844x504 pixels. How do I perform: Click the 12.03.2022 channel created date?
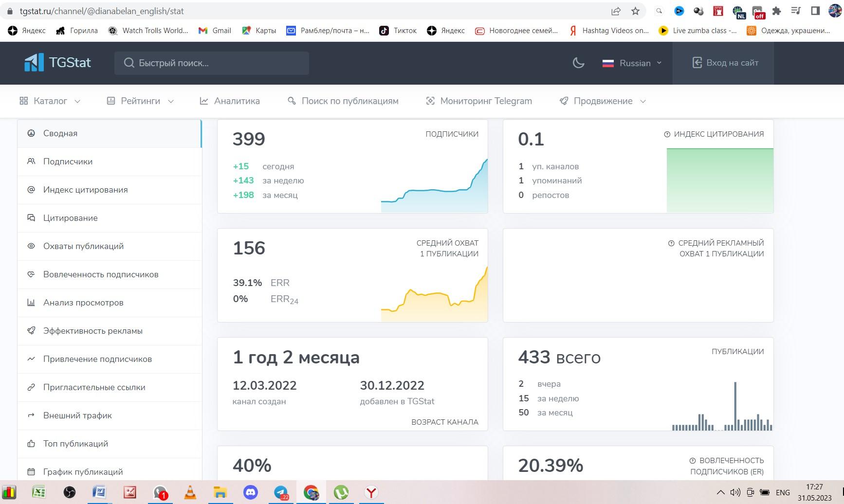(264, 385)
